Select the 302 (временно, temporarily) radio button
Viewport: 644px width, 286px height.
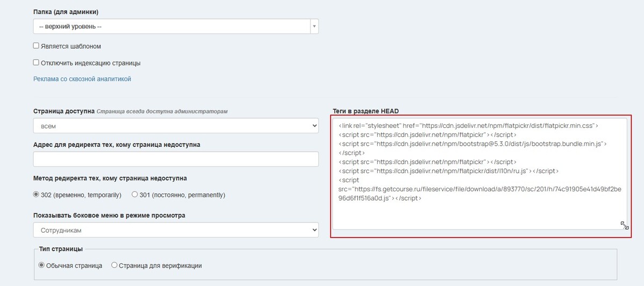tap(36, 195)
